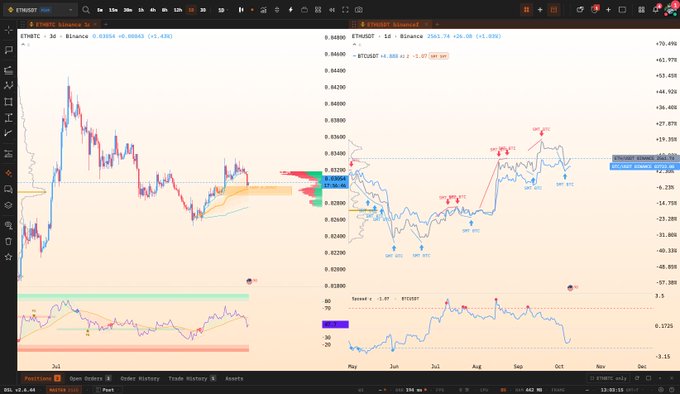This screenshot has width=680, height=394.
Task: Open favorites star icon in sidebar
Action: 8,257
